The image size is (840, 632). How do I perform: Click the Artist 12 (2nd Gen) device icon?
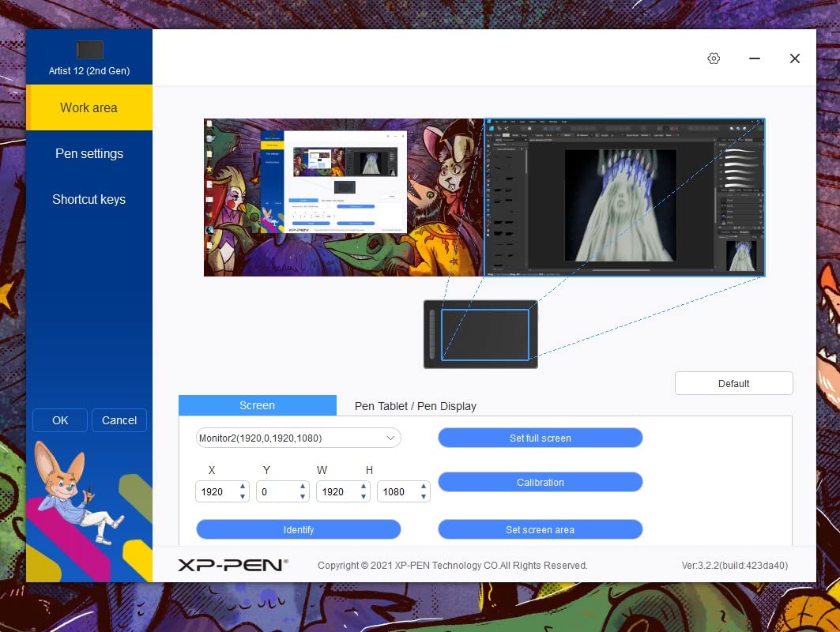click(x=89, y=50)
